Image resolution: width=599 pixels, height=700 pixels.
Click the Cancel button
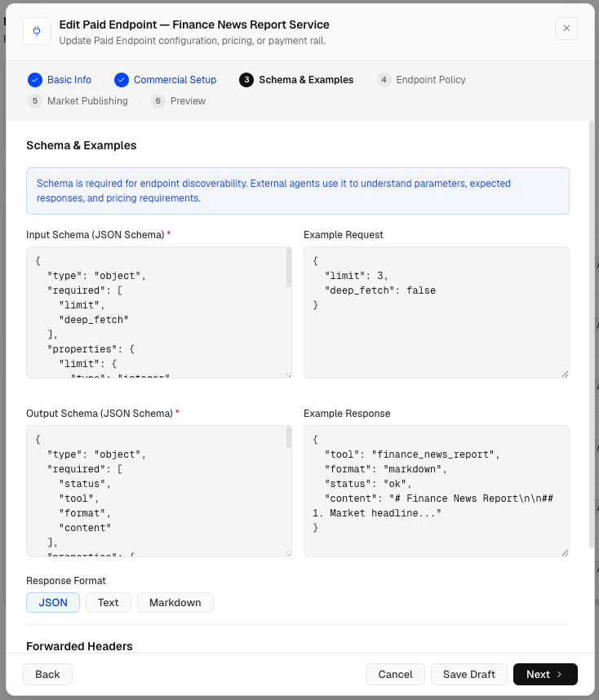pyautogui.click(x=395, y=674)
